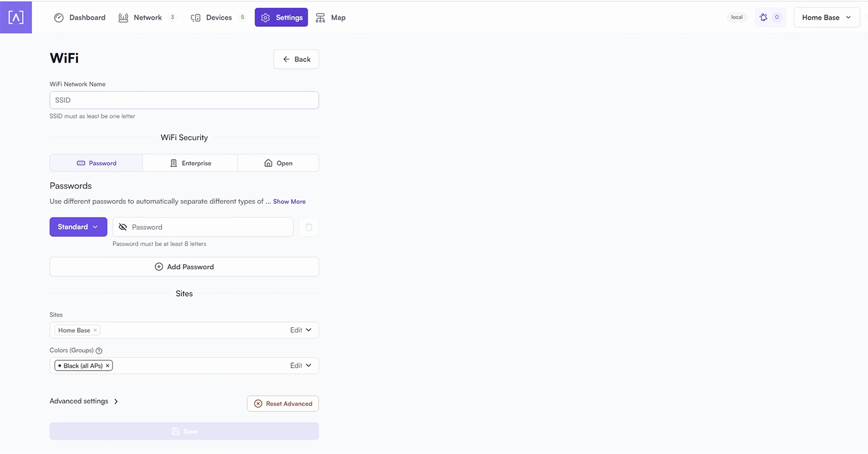Click the Add Password button
This screenshot has height=454, width=868.
(x=184, y=267)
